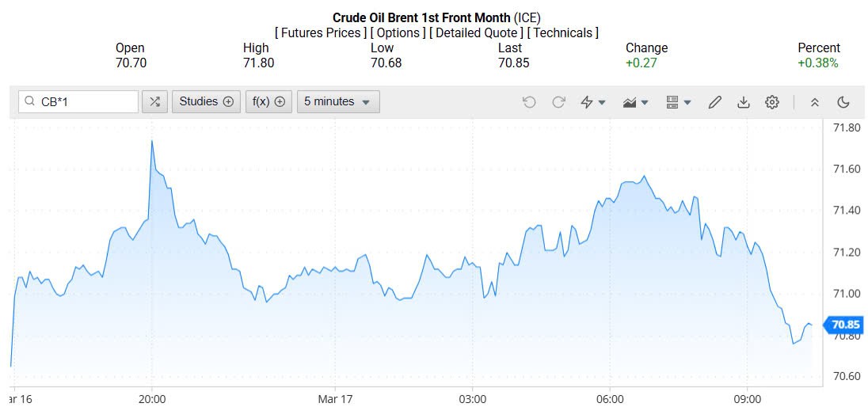Open the Technicals link
This screenshot has height=407, width=868.
(x=562, y=32)
